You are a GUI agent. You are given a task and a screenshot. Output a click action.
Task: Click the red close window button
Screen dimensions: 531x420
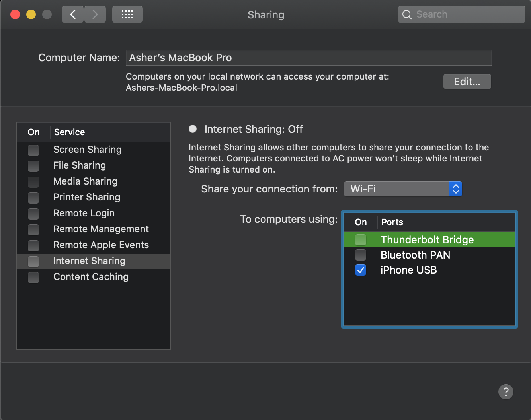click(15, 15)
